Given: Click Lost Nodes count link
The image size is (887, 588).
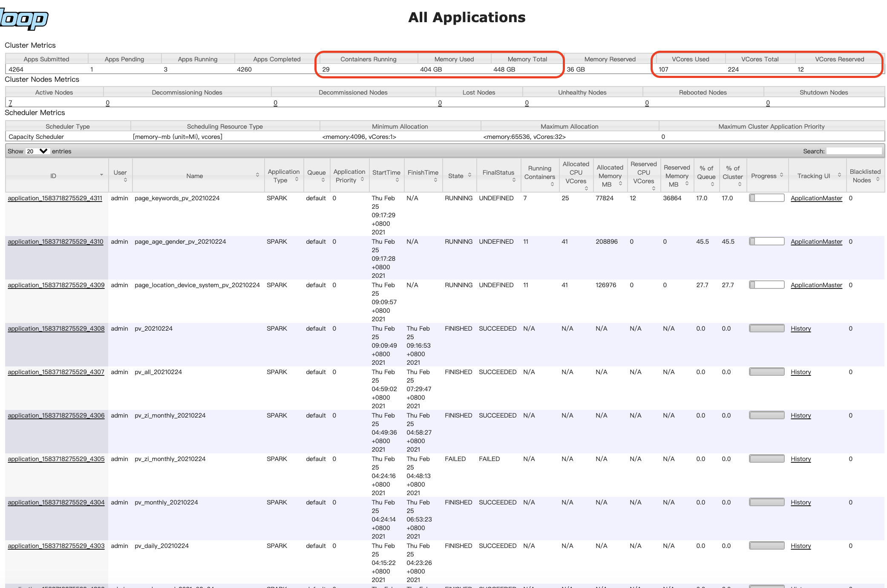Looking at the screenshot, I should tap(440, 103).
